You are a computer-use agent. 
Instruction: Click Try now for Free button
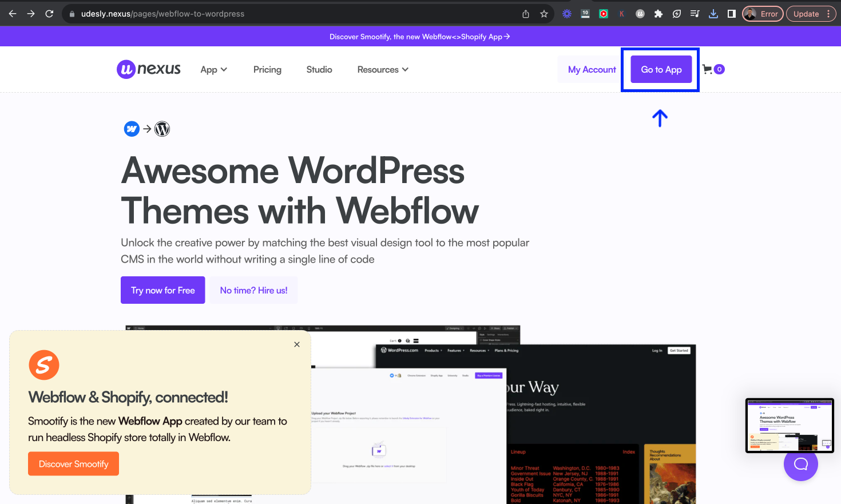163,290
